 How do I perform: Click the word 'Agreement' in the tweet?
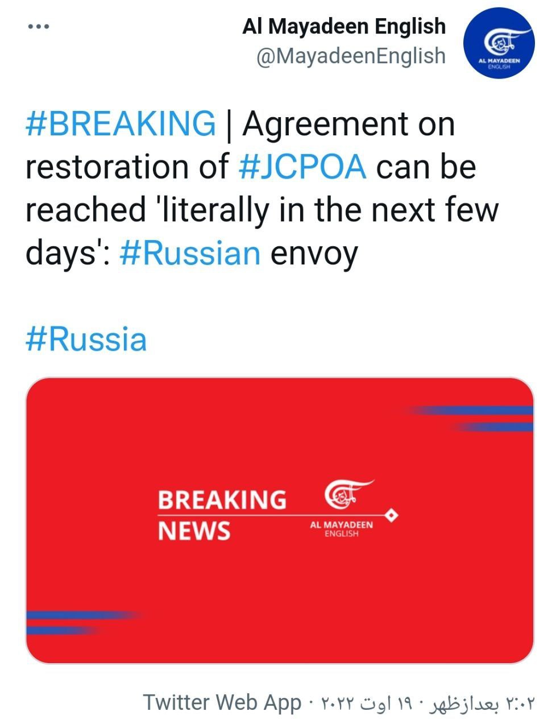(x=349, y=123)
